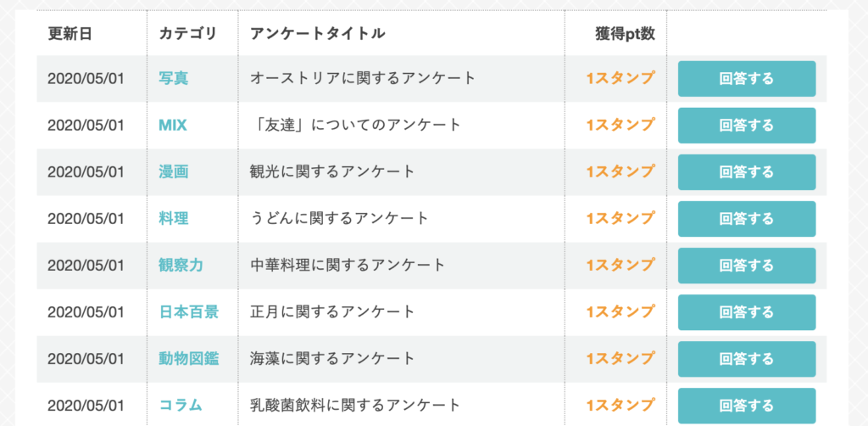Screen dimensions: 868x426
Task: Open the 料理 category link
Action: (x=174, y=219)
